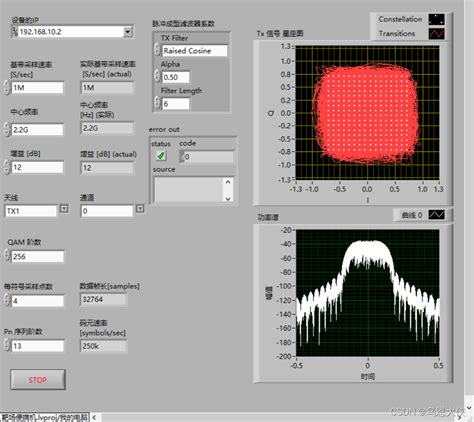Click the 2.2G center frequency input
The height and width of the screenshot is (422, 474).
37,129
